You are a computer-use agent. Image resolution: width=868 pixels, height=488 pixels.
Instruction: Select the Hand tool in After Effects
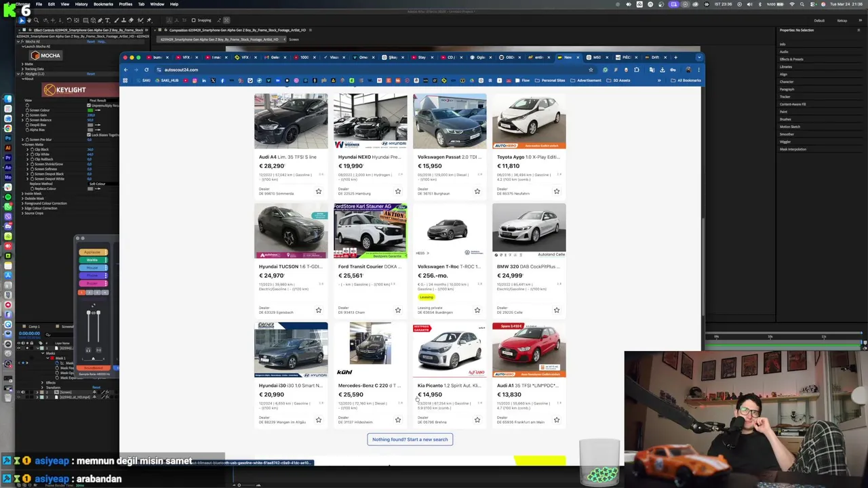[29, 20]
